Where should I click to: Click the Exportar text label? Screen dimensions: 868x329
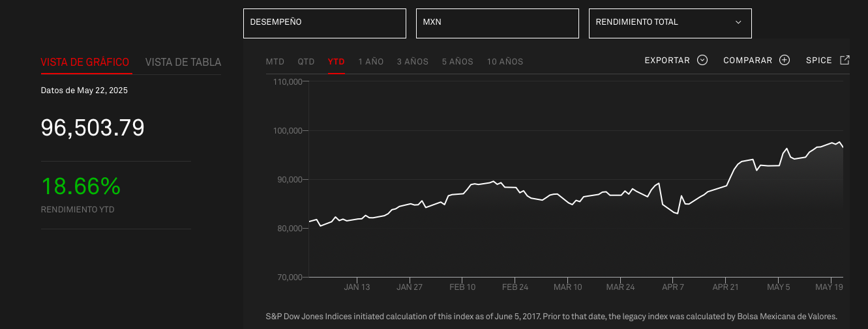pos(667,61)
